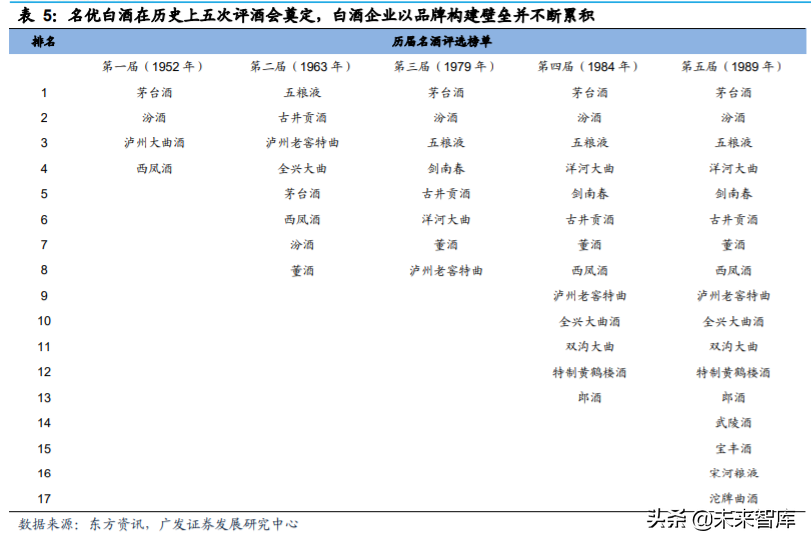The width and height of the screenshot is (811, 545).
Task: Select '剑南春' ranked 5 under 第四届
Action: point(590,194)
